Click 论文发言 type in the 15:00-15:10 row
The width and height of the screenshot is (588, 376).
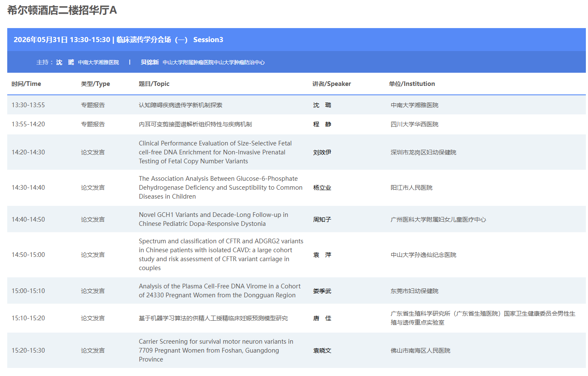point(93,291)
